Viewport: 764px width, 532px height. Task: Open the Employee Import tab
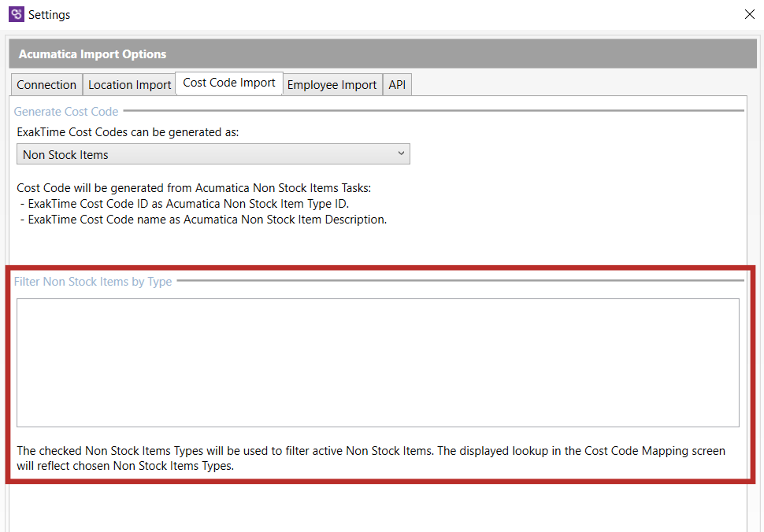point(332,85)
